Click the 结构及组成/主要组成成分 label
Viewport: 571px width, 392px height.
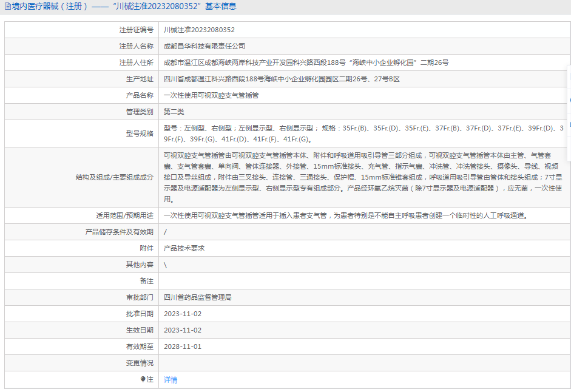(115, 177)
